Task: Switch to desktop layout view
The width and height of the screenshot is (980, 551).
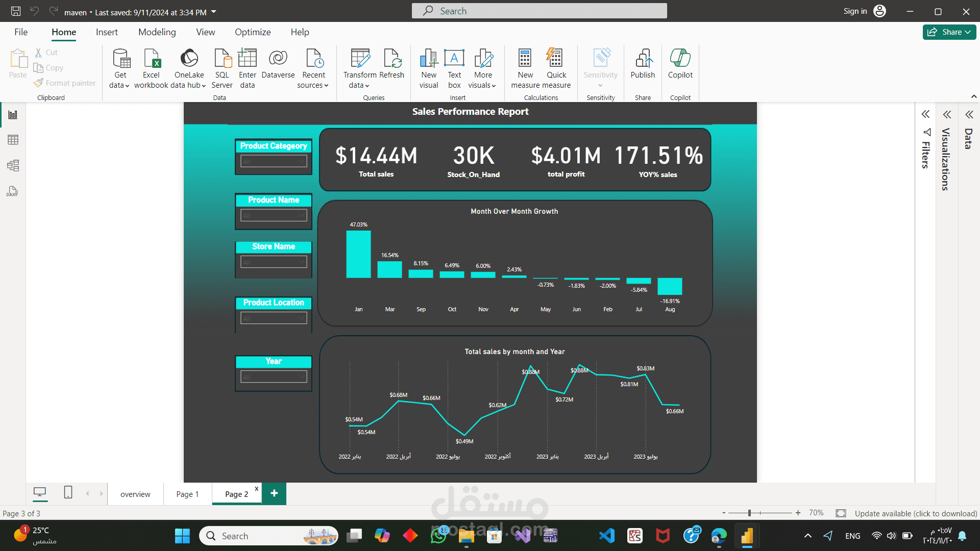Action: [x=39, y=492]
